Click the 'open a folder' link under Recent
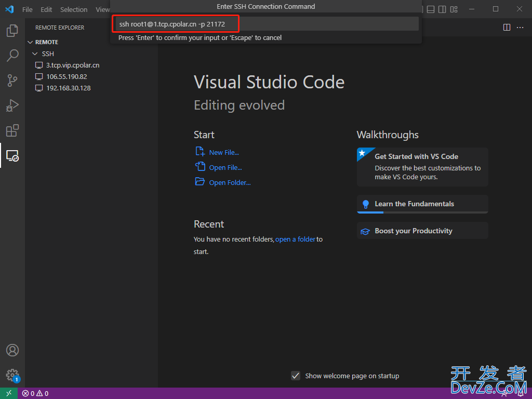Screen dimensions: 532x399 click(295, 239)
